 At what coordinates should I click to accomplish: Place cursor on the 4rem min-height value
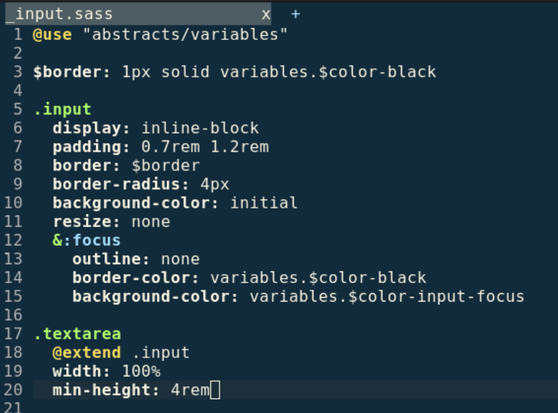pos(190,390)
